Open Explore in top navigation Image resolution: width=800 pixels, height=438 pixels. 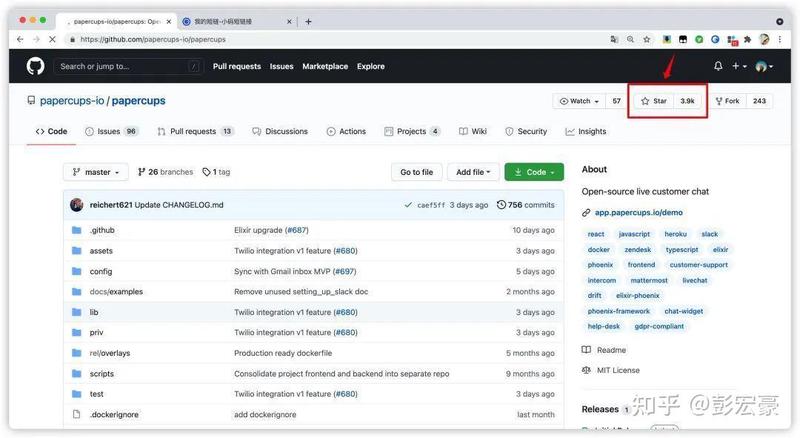click(371, 66)
